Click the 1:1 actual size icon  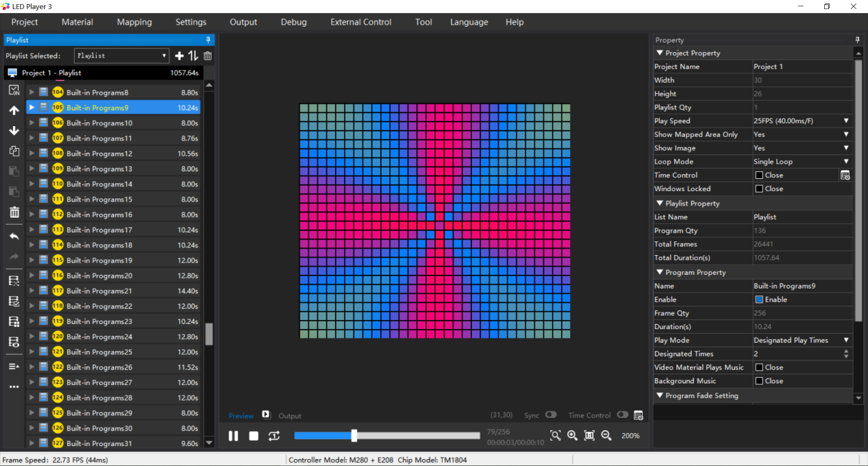[589, 435]
